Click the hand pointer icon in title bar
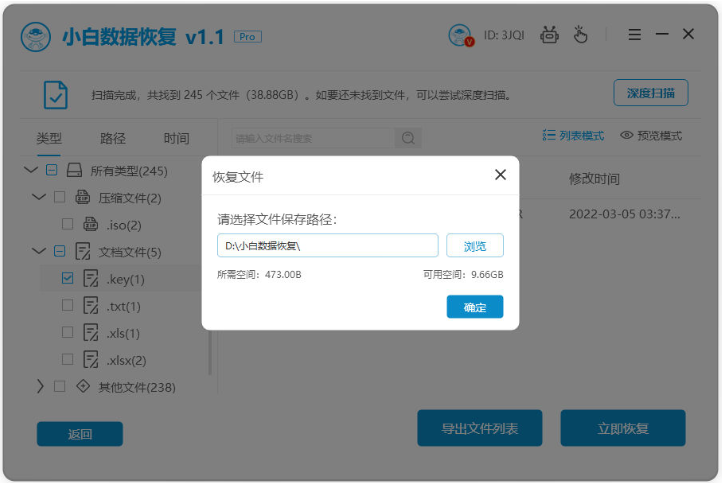Viewport: 722px width, 486px height. pyautogui.click(x=581, y=35)
